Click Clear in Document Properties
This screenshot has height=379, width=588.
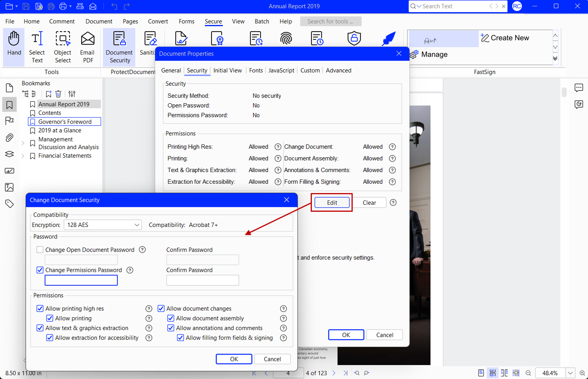(x=369, y=203)
